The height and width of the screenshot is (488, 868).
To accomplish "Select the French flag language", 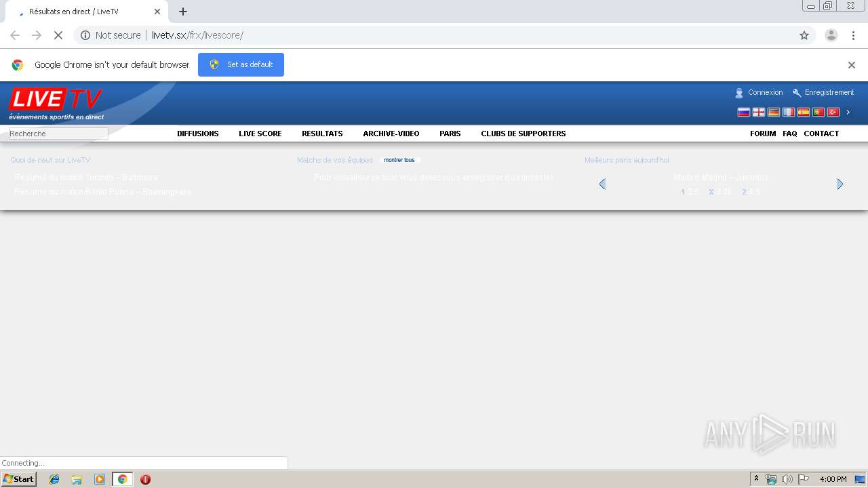I will coord(789,113).
